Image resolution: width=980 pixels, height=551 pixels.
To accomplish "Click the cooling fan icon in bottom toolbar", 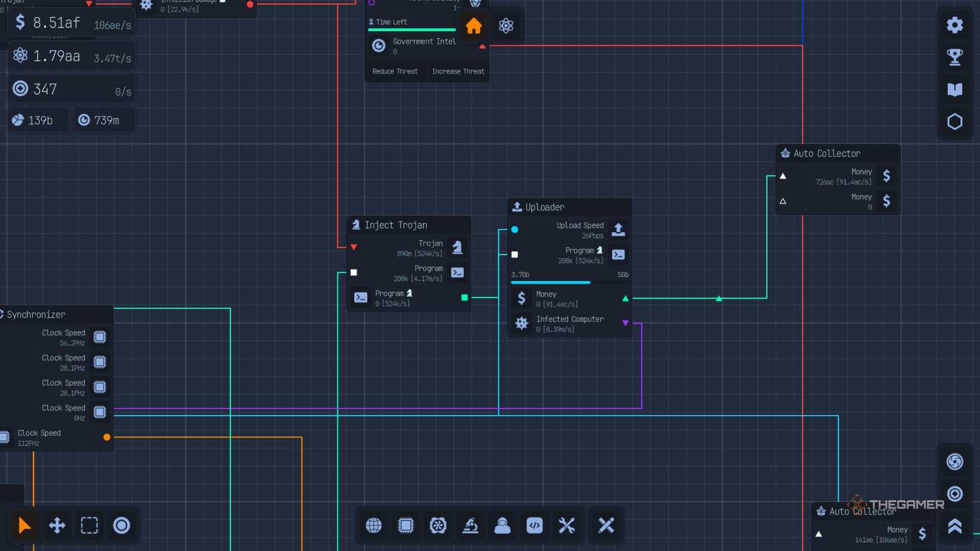I will pos(438,525).
